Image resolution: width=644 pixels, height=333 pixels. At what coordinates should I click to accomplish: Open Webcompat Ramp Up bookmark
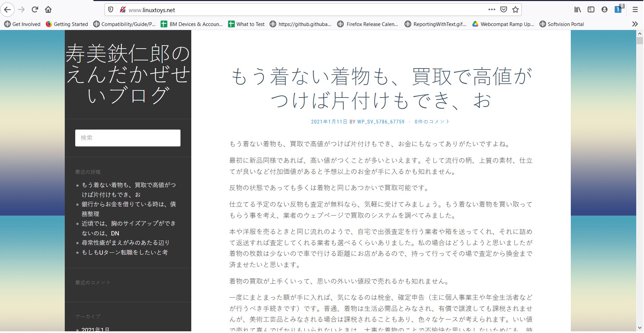click(503, 24)
